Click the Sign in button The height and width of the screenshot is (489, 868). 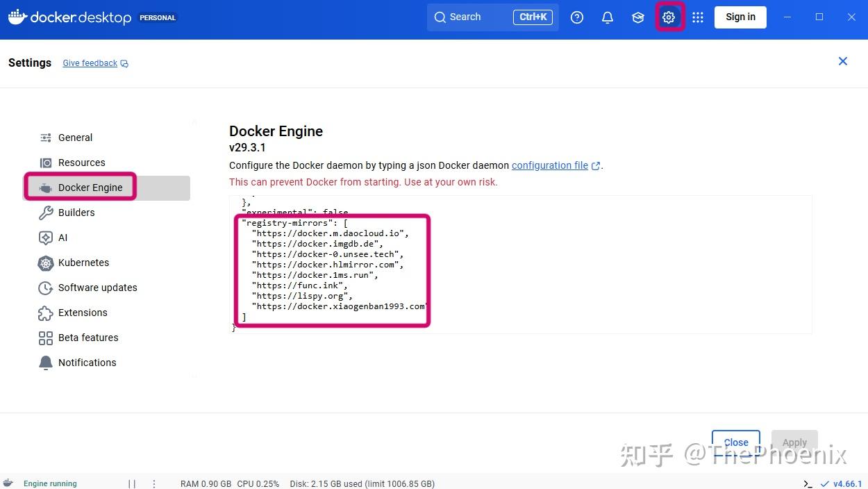pyautogui.click(x=740, y=17)
